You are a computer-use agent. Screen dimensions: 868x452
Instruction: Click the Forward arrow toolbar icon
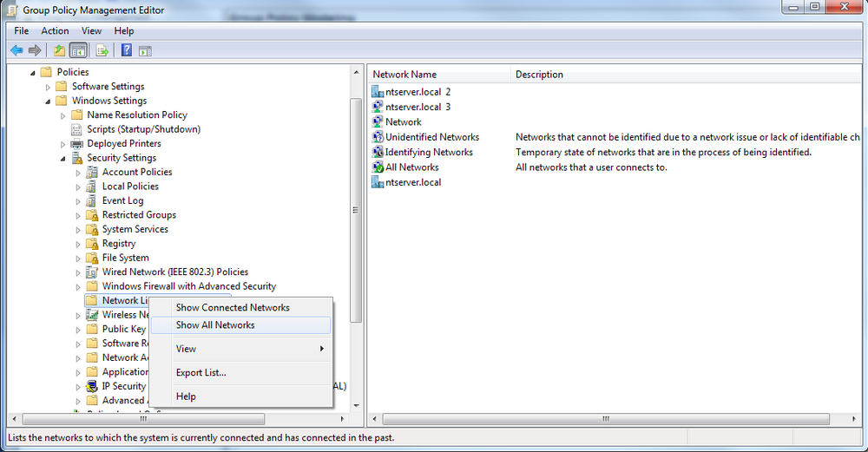pyautogui.click(x=35, y=51)
